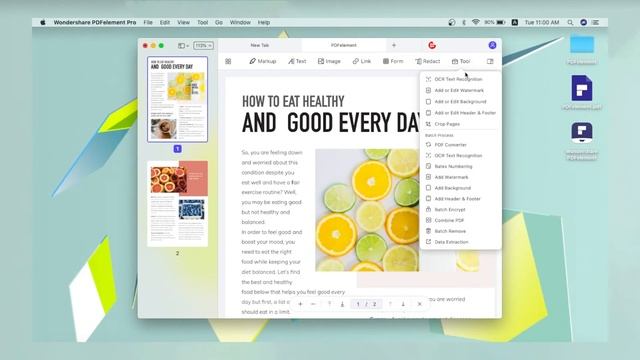Viewport: 640px width, 360px height.
Task: Open the Notification Center list icon
Action: point(596,22)
